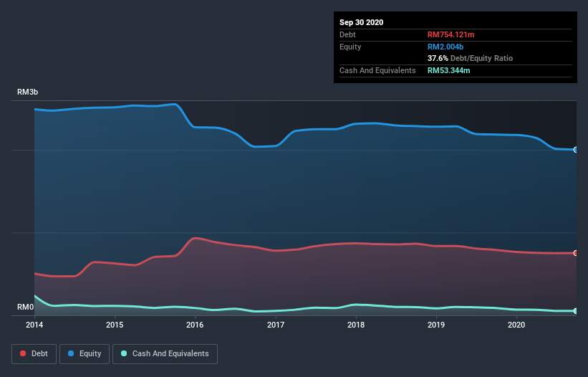
Task: Click the Debt line endpoint marker
Action: 576,253
